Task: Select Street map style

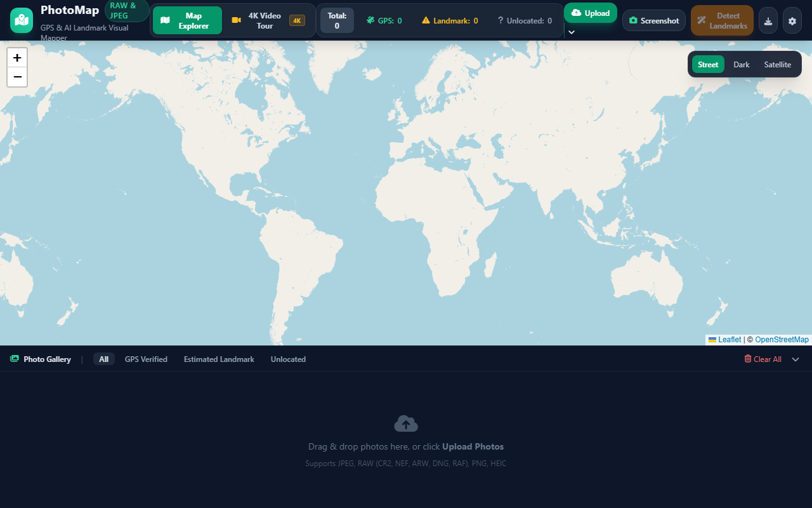Action: [x=708, y=64]
